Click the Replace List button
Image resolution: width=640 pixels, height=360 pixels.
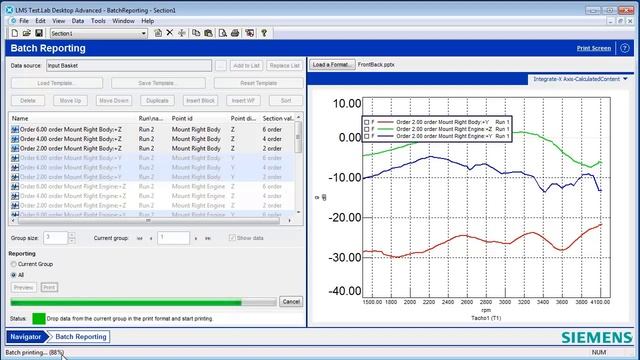tap(284, 65)
